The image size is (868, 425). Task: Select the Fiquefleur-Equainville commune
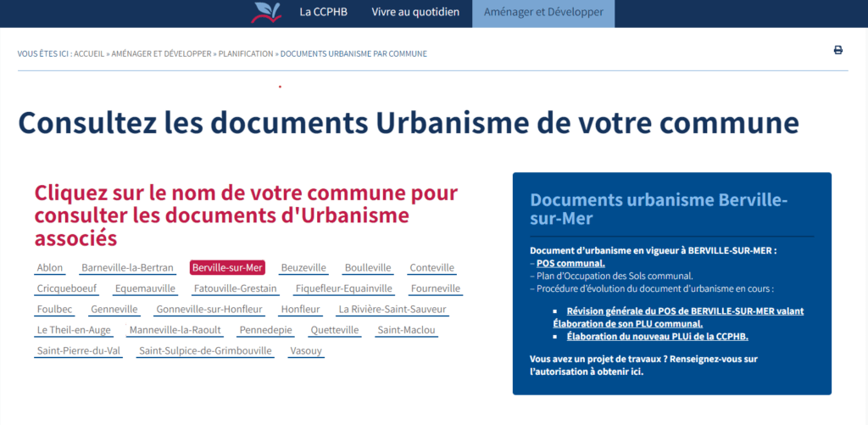pyautogui.click(x=344, y=288)
